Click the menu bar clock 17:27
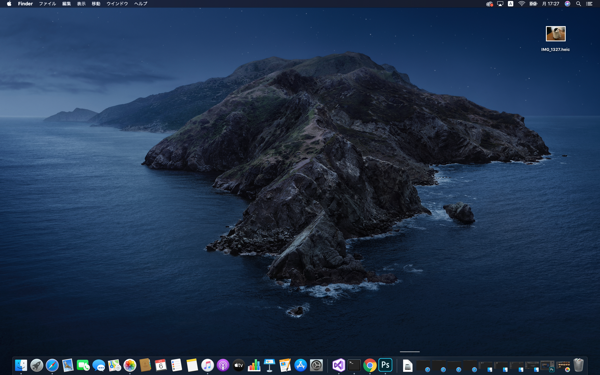600x375 pixels. 551,3
